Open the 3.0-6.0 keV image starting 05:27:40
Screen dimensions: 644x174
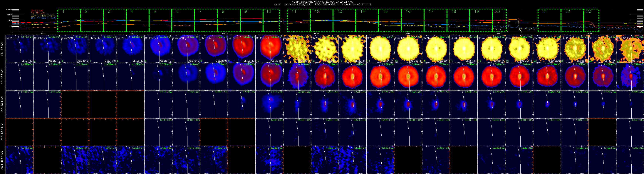tap(214, 49)
